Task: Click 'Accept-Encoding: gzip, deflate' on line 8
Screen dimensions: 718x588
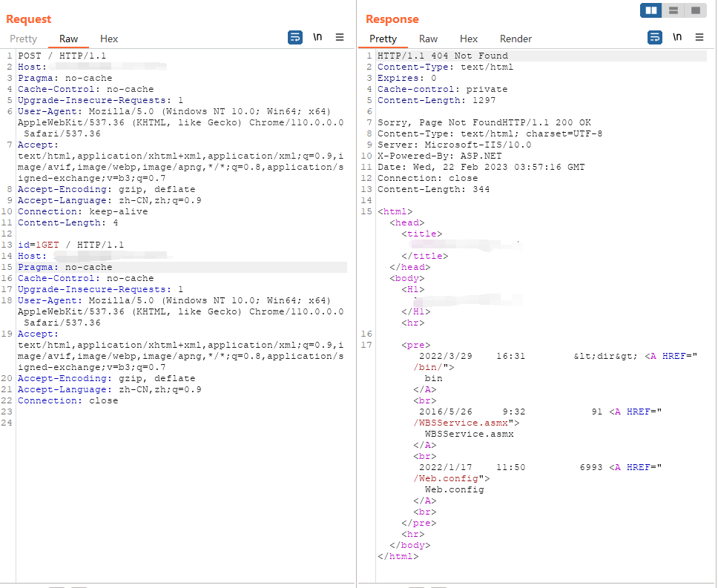Action: 106,189
